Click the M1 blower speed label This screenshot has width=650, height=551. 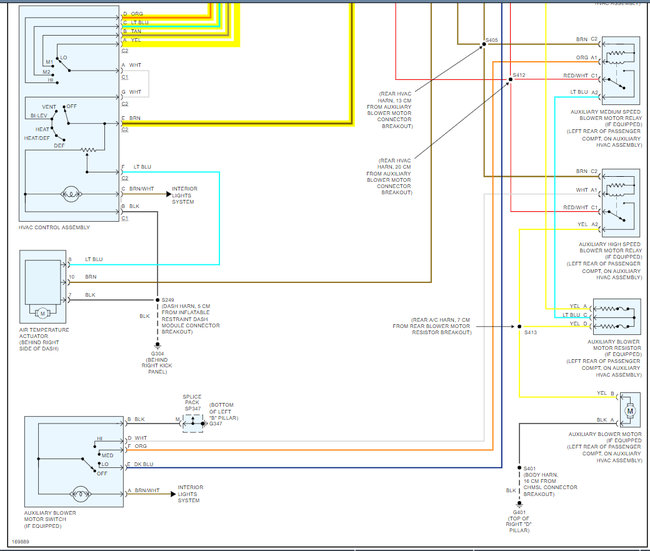point(49,62)
